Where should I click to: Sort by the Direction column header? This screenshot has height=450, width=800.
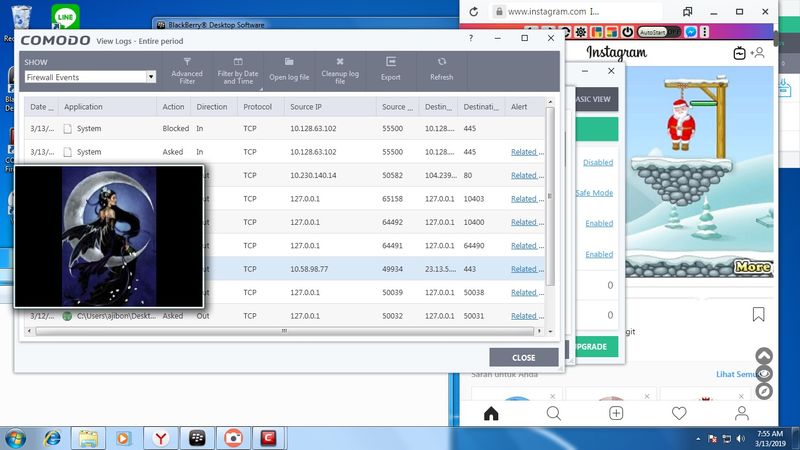[x=213, y=107]
